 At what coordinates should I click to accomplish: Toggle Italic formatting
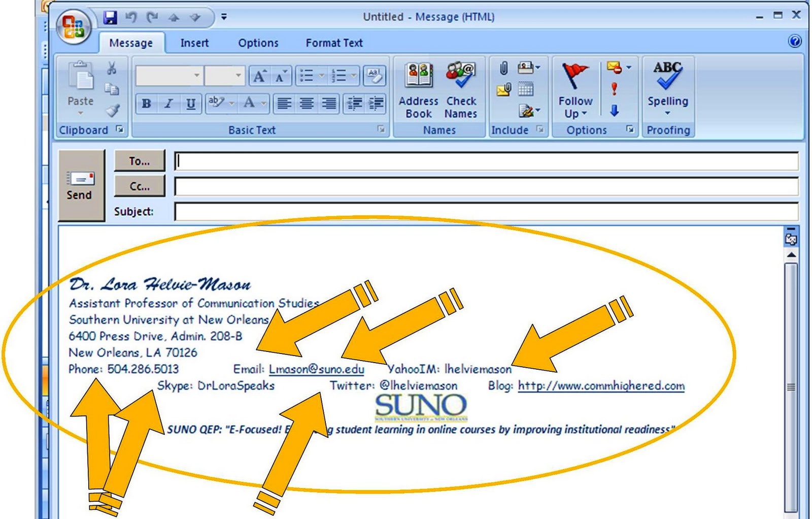(x=168, y=104)
